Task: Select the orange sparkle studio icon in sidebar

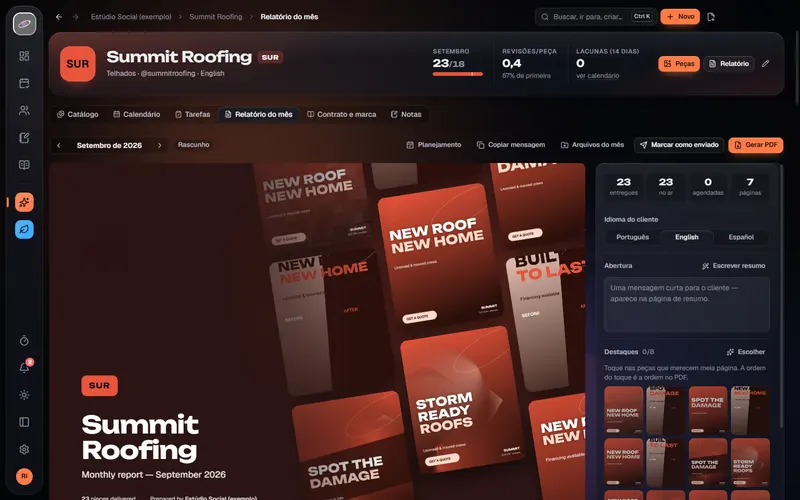Action: [x=24, y=202]
